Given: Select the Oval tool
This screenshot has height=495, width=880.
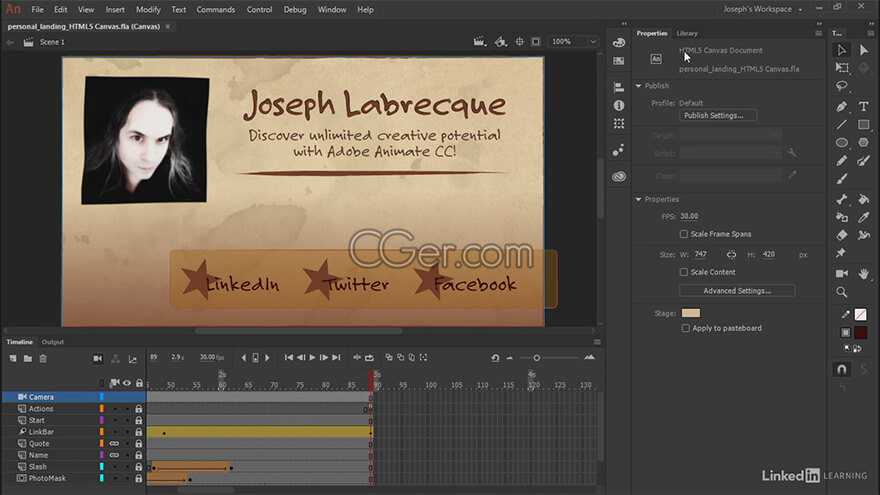Looking at the screenshot, I should 842,143.
